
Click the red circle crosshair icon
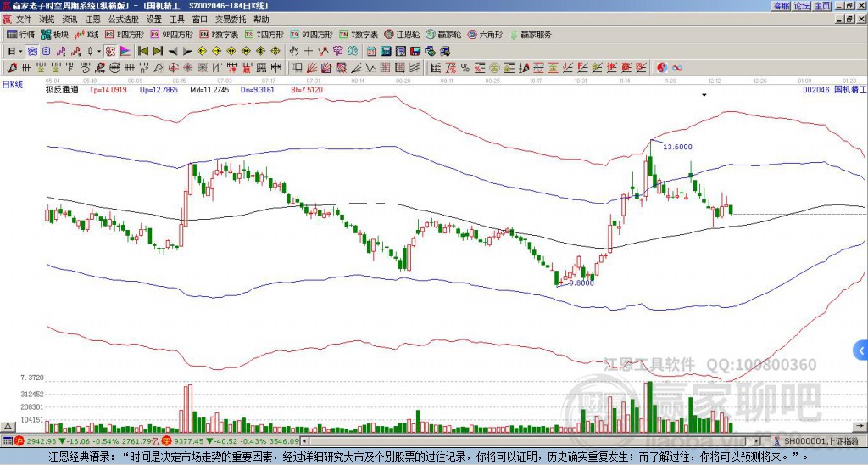pyautogui.click(x=173, y=68)
